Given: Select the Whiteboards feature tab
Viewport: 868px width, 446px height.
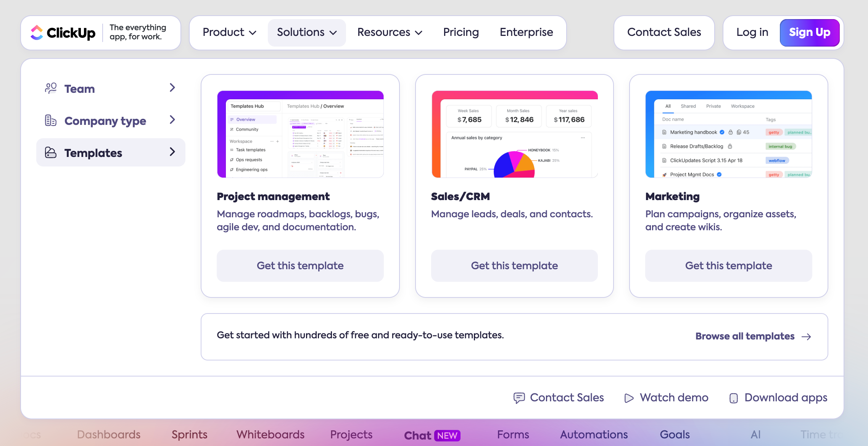Looking at the screenshot, I should [270, 434].
